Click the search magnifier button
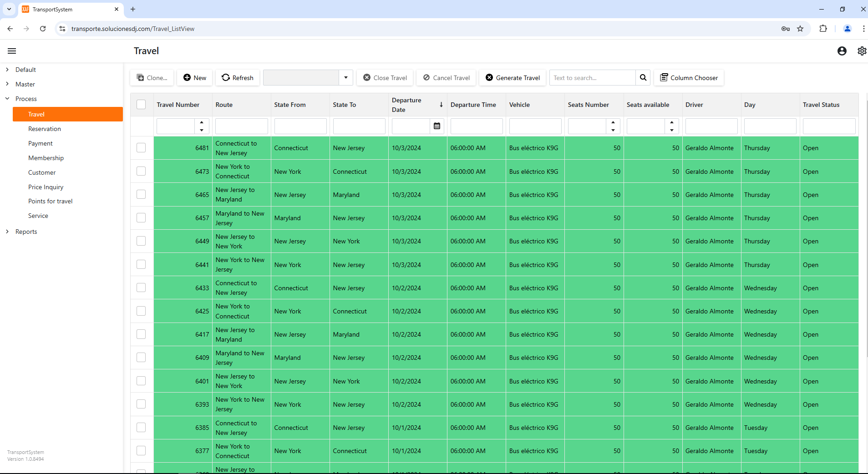Viewport: 868px width, 474px height. pyautogui.click(x=643, y=78)
